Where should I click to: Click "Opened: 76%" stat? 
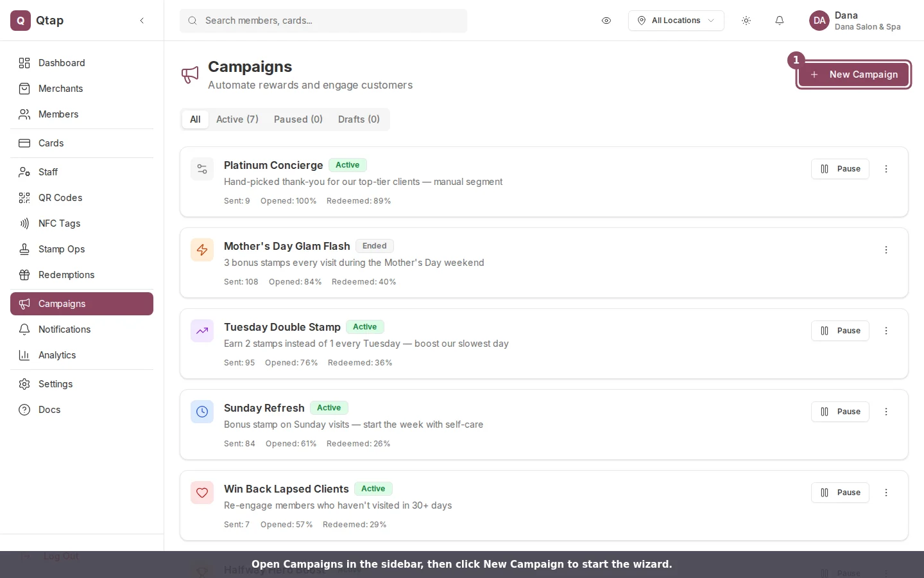[x=291, y=363]
